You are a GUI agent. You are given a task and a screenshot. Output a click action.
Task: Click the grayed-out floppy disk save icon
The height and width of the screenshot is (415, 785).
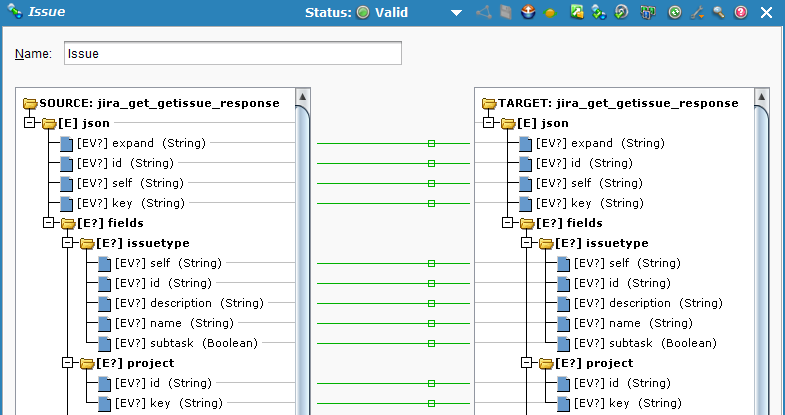tap(506, 13)
